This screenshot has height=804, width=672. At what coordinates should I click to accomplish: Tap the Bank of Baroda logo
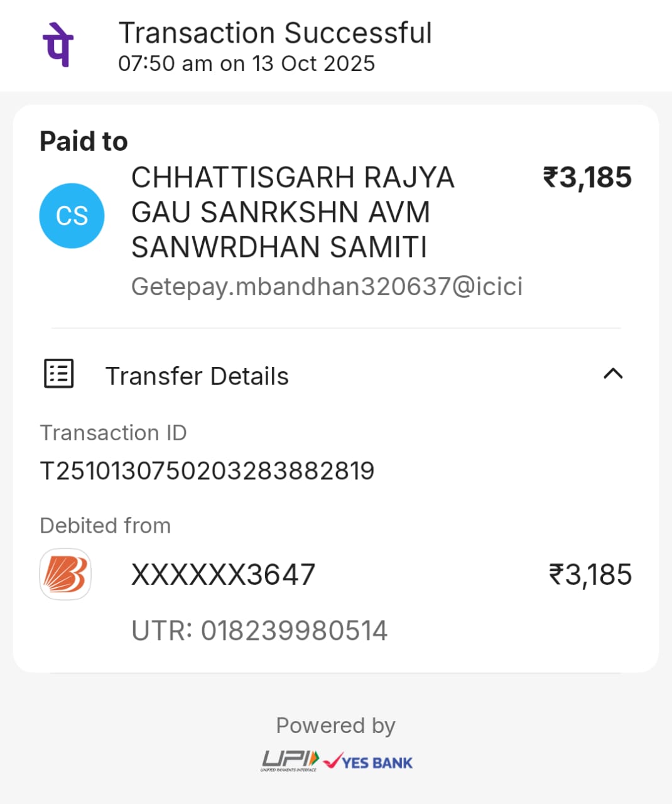65,574
